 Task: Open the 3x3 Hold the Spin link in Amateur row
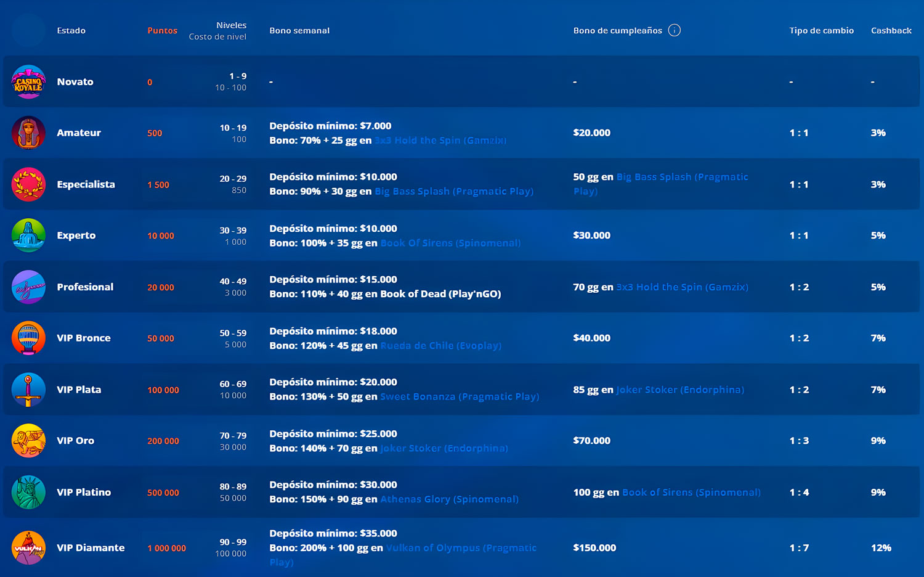tap(440, 141)
